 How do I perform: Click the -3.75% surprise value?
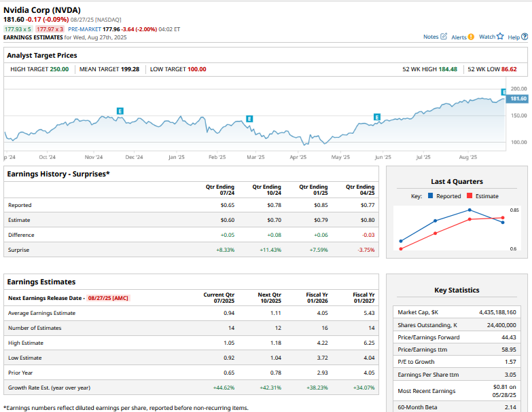coord(366,250)
